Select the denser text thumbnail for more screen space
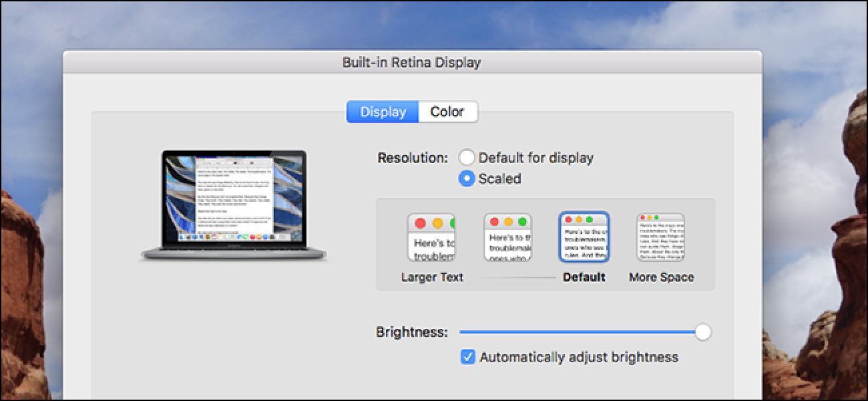 [x=660, y=236]
